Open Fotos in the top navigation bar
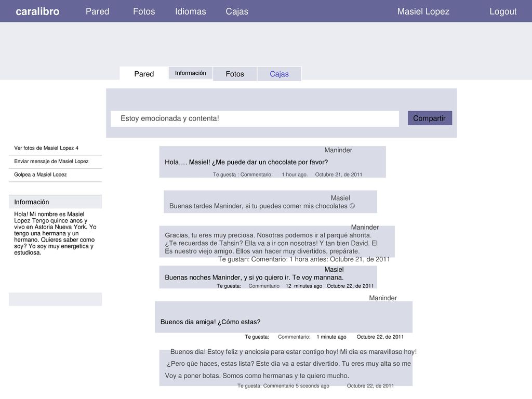This screenshot has width=532, height=399. (x=144, y=11)
